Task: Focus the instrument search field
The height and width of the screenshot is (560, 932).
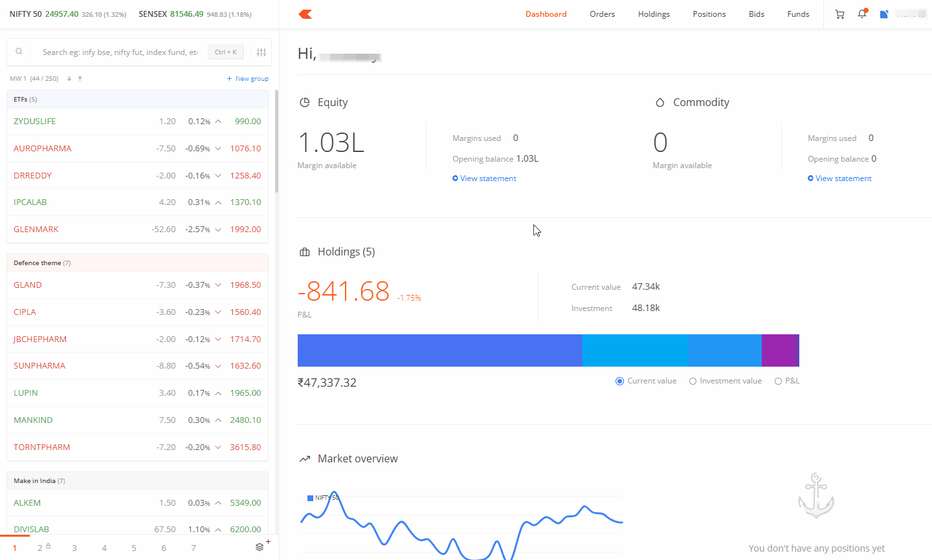Action: 120,52
